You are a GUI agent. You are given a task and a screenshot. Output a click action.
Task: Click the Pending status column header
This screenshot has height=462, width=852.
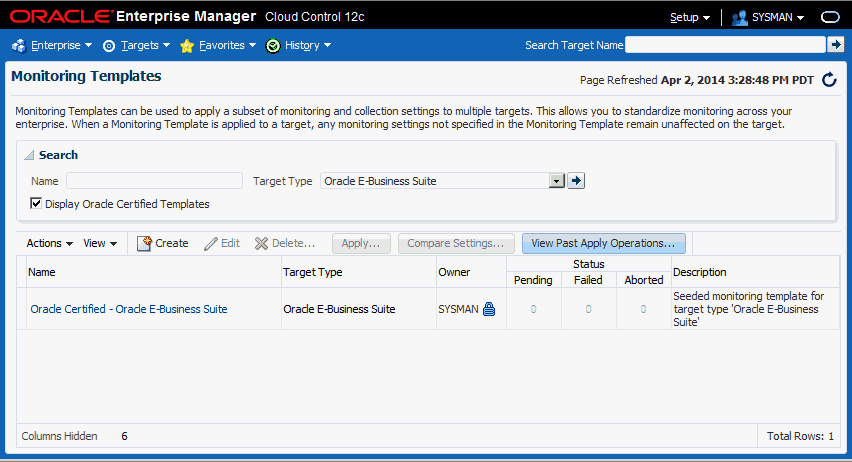click(x=533, y=280)
